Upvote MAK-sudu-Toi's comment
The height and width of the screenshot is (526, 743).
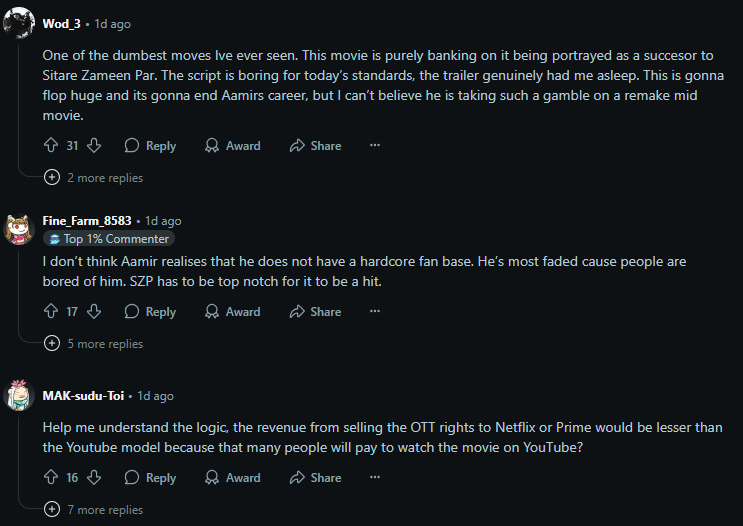coord(51,478)
